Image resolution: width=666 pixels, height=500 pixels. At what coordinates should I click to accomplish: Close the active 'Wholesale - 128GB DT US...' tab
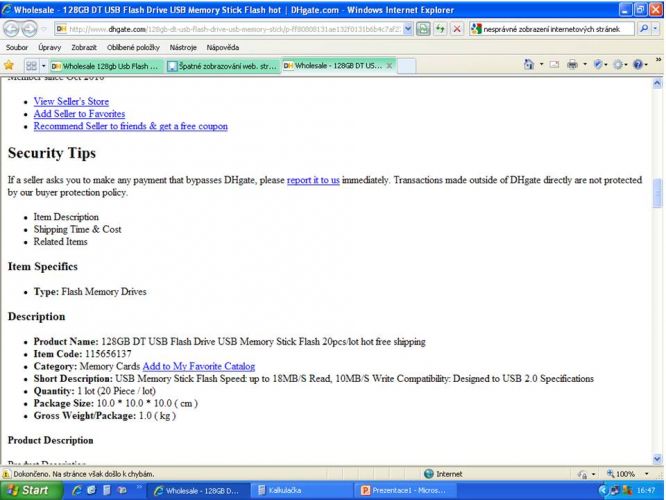click(389, 65)
